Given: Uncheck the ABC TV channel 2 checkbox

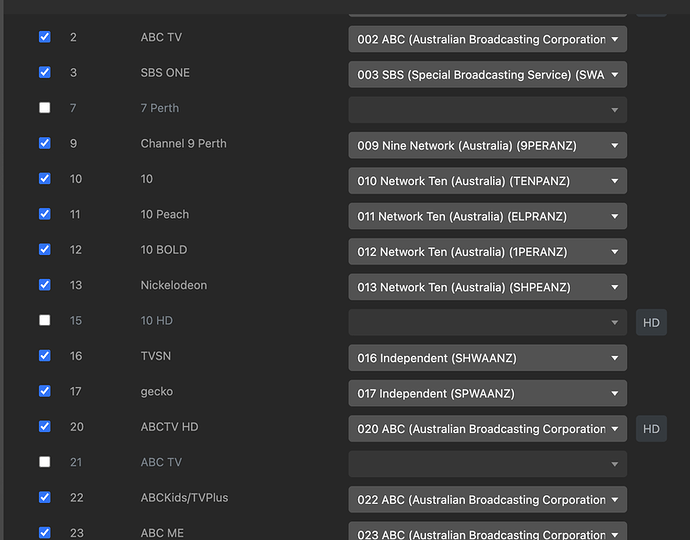Looking at the screenshot, I should (x=44, y=37).
